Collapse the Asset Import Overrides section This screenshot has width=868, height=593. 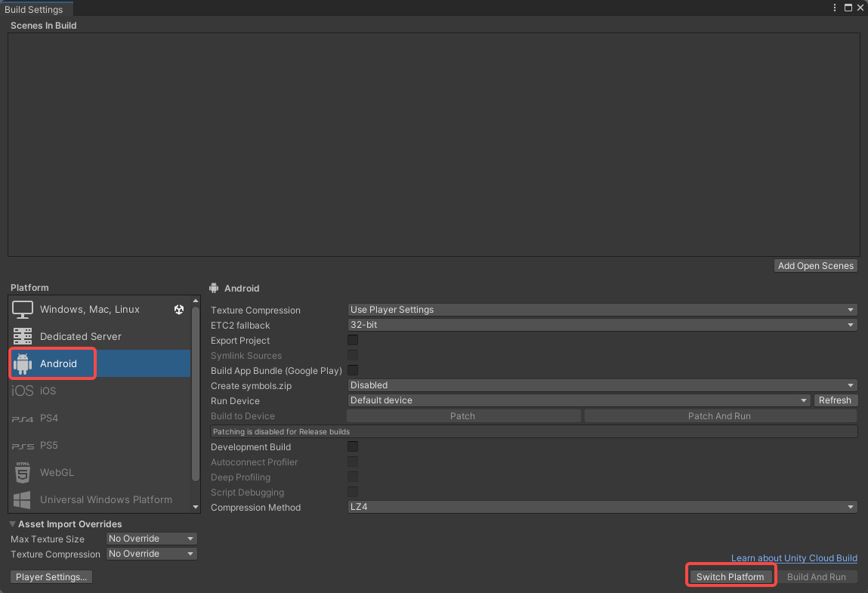13,524
